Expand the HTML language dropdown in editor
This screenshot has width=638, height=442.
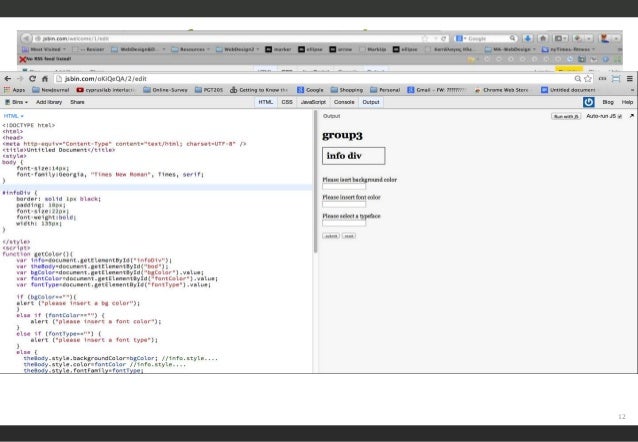[x=14, y=116]
